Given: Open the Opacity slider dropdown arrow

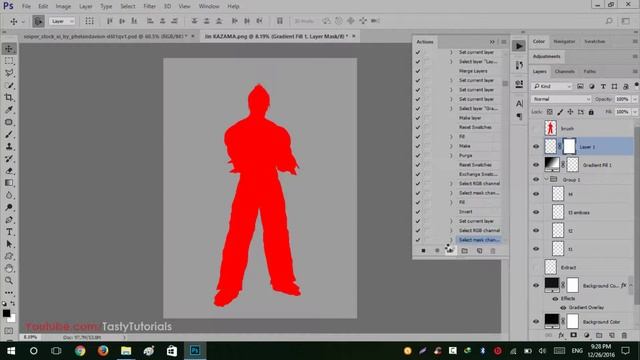Looking at the screenshot, I should [x=635, y=99].
